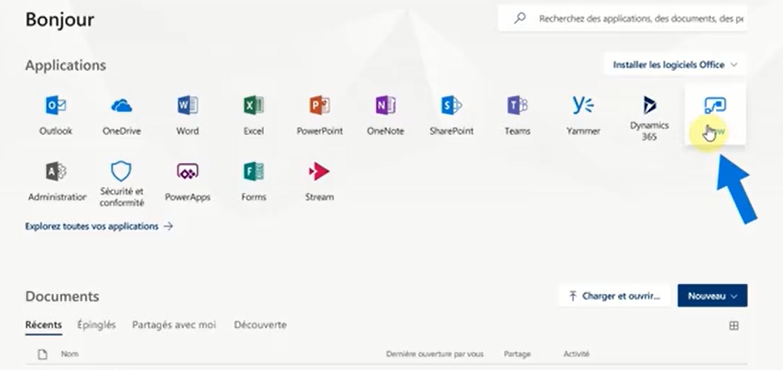Click the Activité column header
The image size is (783, 370).
click(x=576, y=354)
